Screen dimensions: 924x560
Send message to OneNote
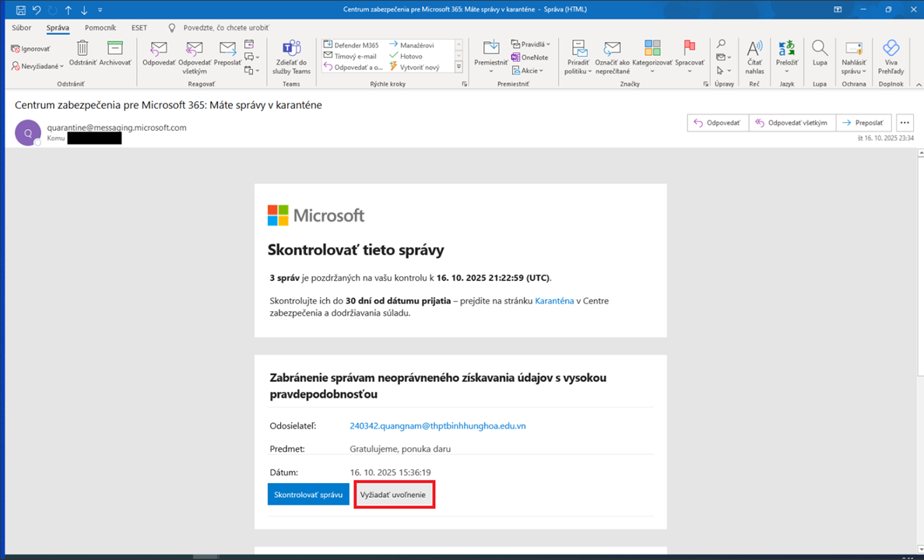[529, 58]
